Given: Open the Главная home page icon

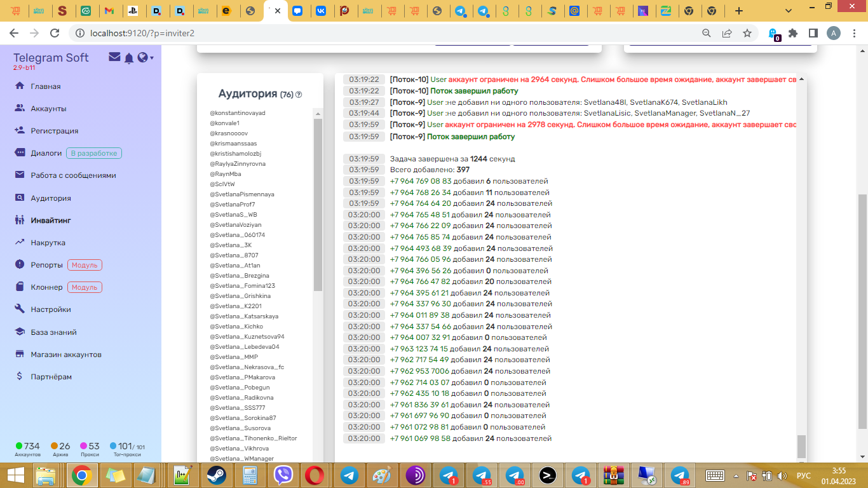Looking at the screenshot, I should pyautogui.click(x=20, y=86).
